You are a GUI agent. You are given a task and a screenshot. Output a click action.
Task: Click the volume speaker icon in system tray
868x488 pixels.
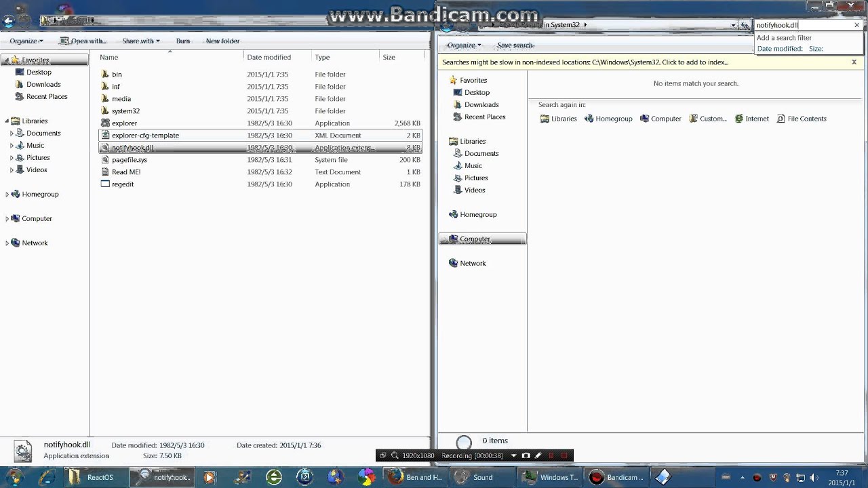[813, 477]
